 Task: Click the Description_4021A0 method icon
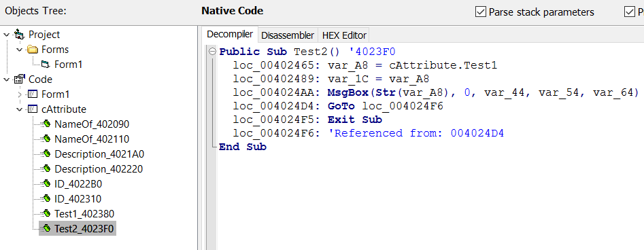(x=46, y=154)
